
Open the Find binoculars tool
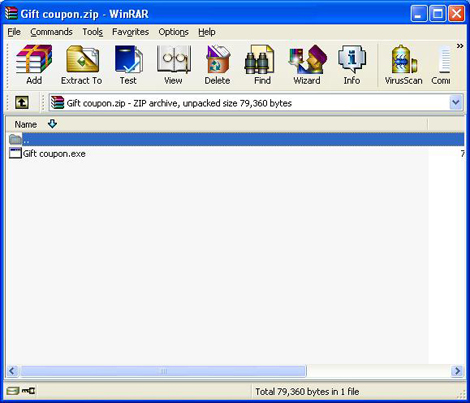tap(262, 65)
